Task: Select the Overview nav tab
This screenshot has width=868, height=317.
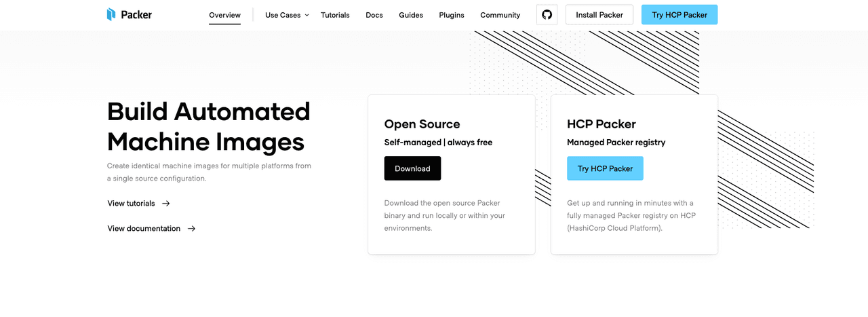Action: tap(224, 15)
